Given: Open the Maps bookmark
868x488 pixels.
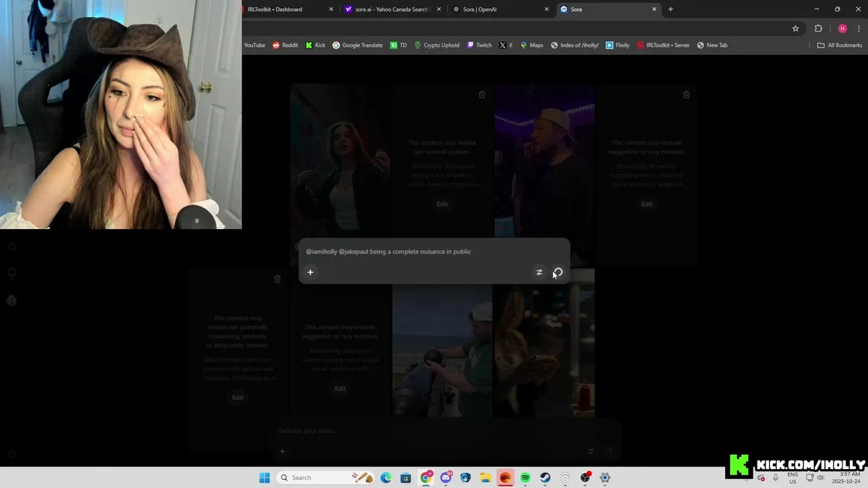Looking at the screenshot, I should (x=532, y=45).
